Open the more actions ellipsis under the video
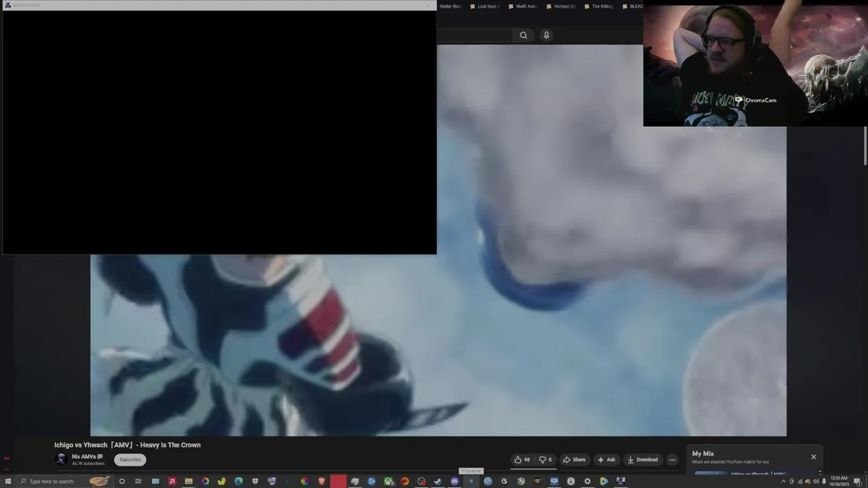 tap(672, 460)
